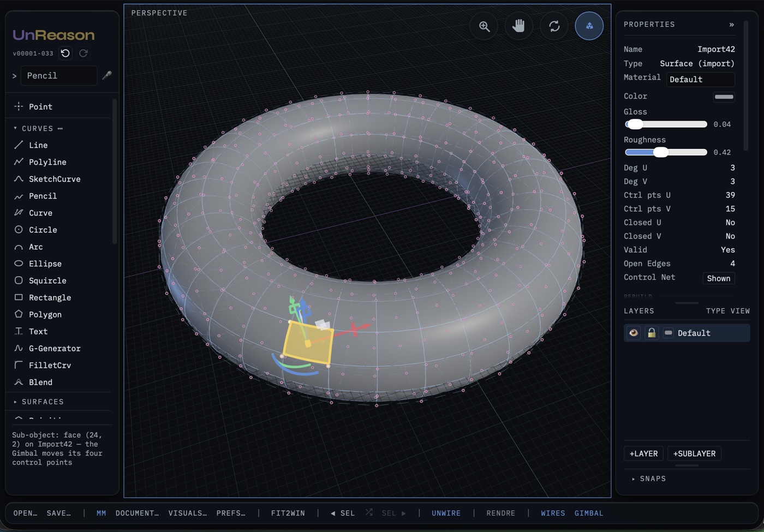Toggle GIMBAL in bottom bar

[589, 513]
